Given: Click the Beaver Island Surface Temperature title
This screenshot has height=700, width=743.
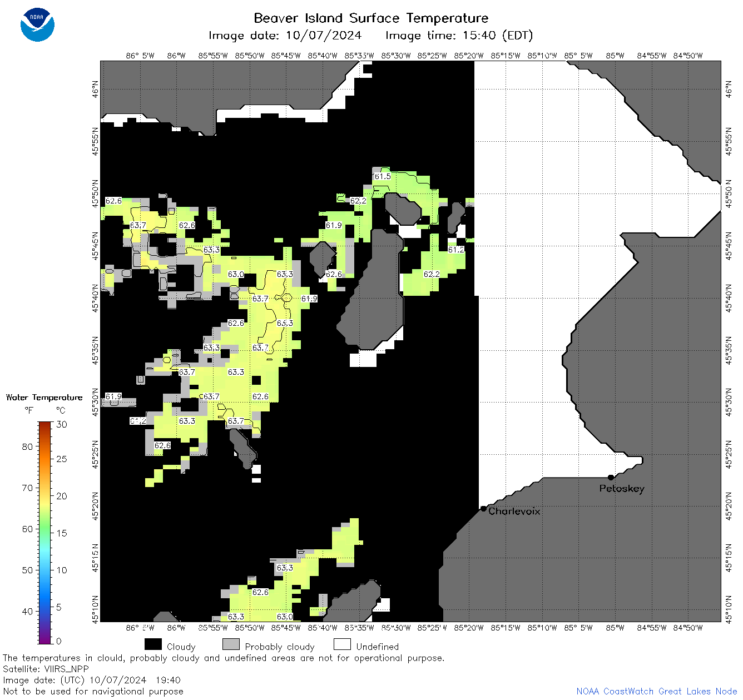Looking at the screenshot, I should click(x=371, y=18).
